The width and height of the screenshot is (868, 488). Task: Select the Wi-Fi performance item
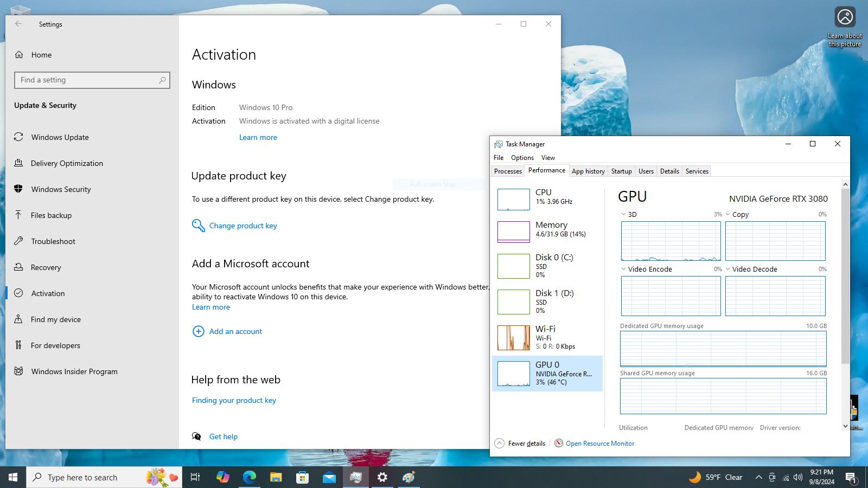point(547,338)
